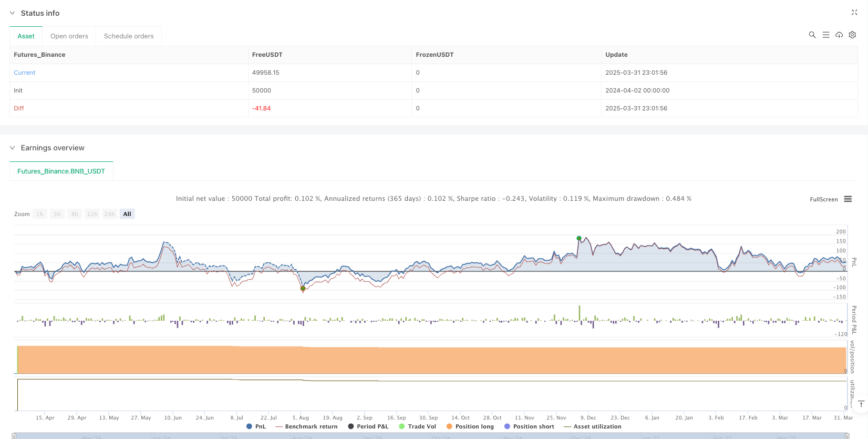Open the list view icon in the table toolbar
The width and height of the screenshot is (868, 439).
pyautogui.click(x=825, y=35)
